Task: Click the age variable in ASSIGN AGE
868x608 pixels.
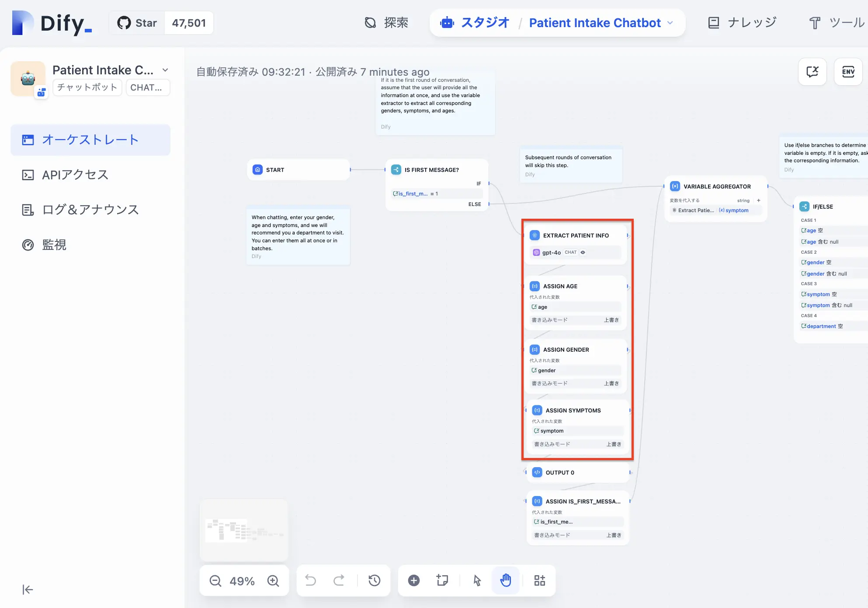Action: [576, 307]
